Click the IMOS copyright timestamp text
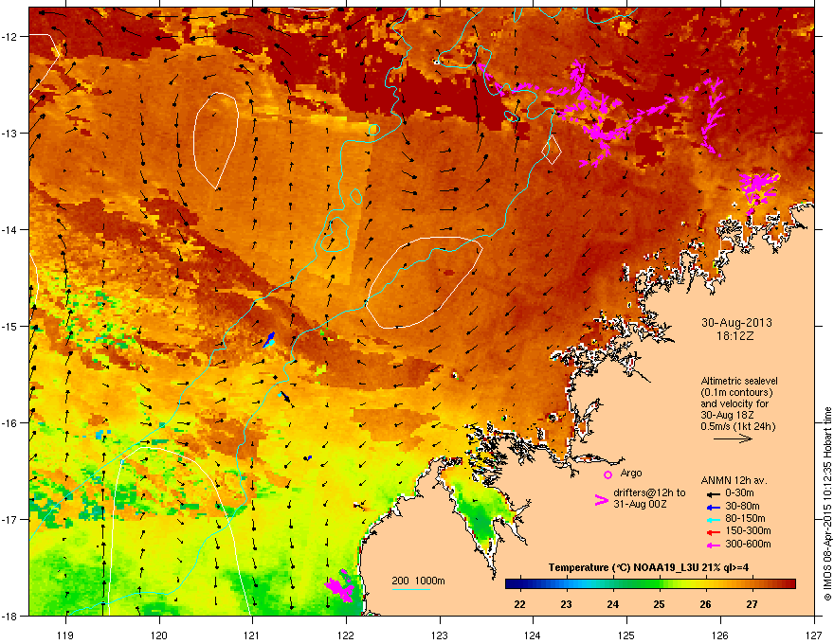Screen dimensions: 834x644 click(827, 504)
